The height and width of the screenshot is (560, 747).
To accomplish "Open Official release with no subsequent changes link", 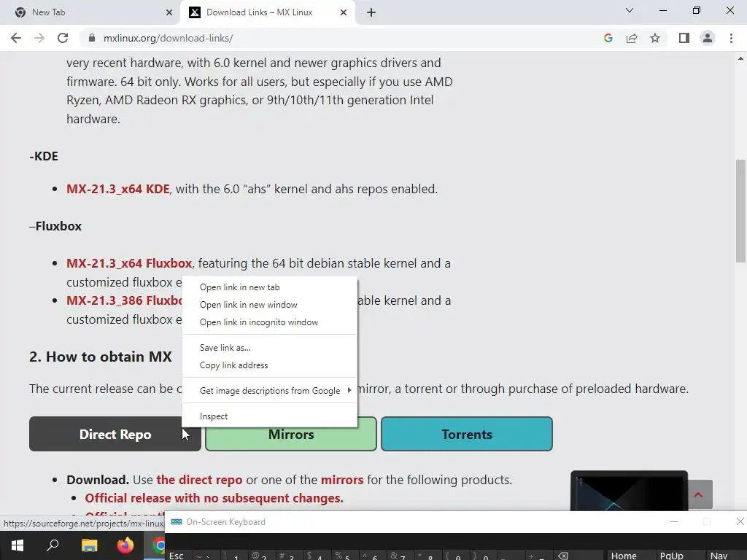I will tap(214, 498).
